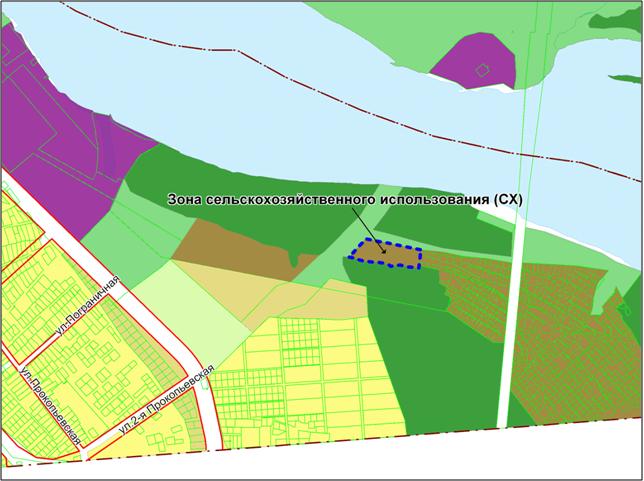Click the label "Зона сельскохозяйственного использования (СХ)"
644x481 pixels.
(x=345, y=199)
